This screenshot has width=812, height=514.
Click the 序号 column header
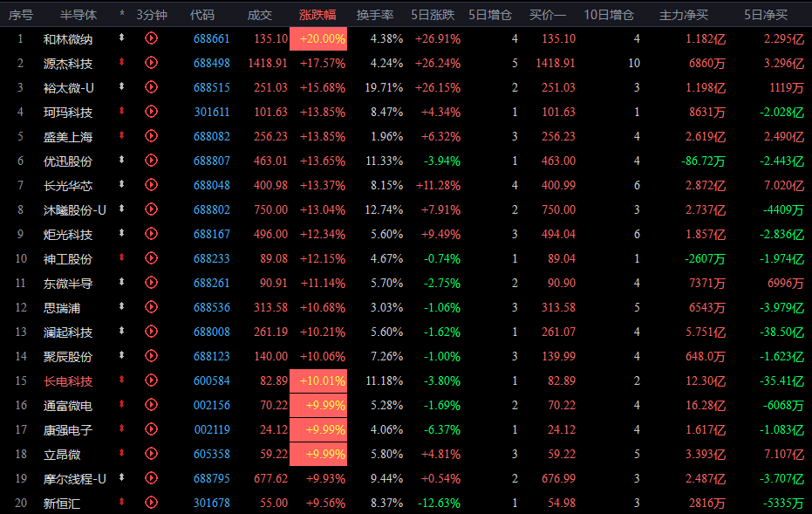(21, 15)
